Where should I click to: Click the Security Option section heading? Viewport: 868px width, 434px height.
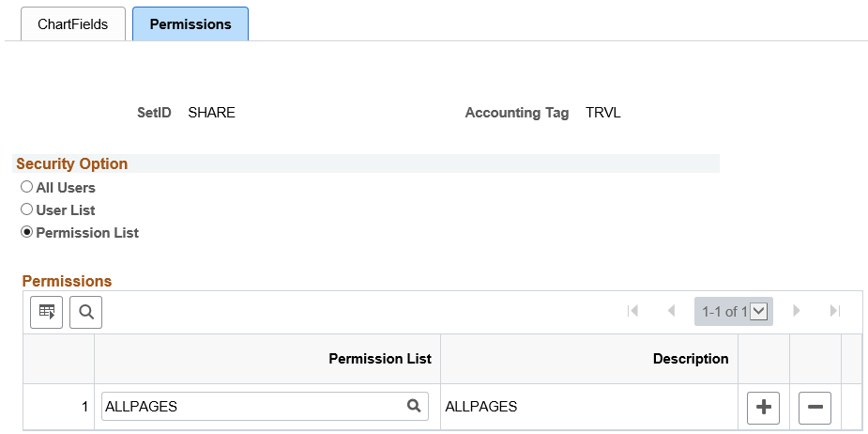coord(72,163)
